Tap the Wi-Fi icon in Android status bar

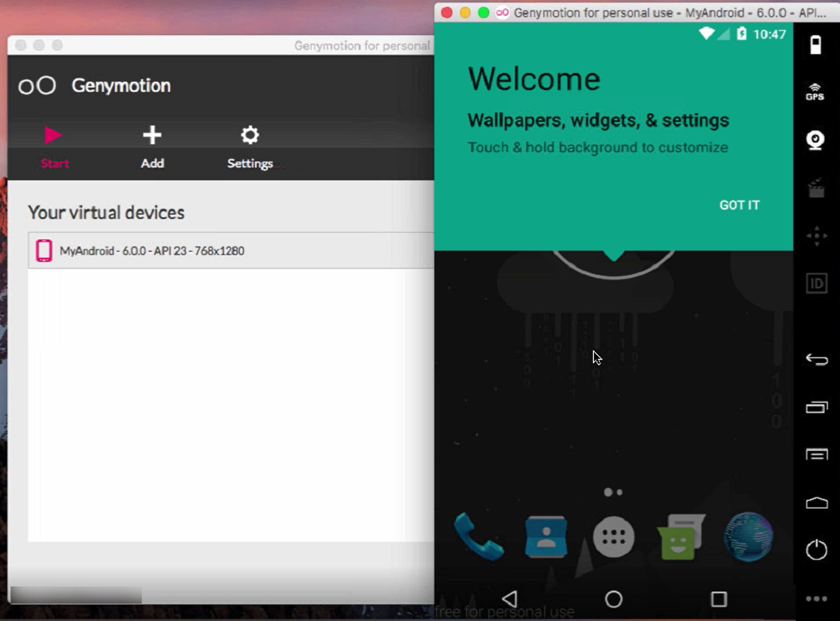[706, 34]
